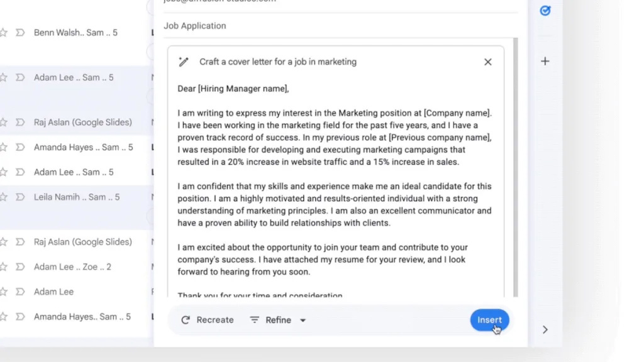
Task: Star the Raj Aslan Google Slides email
Action: [x=4, y=122]
